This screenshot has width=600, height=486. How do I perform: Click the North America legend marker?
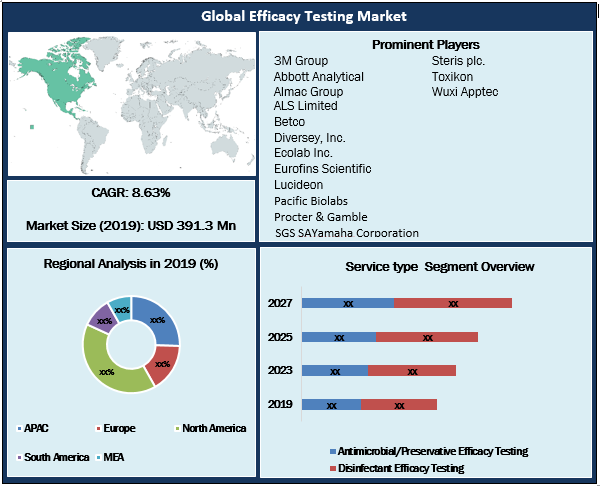[178, 428]
